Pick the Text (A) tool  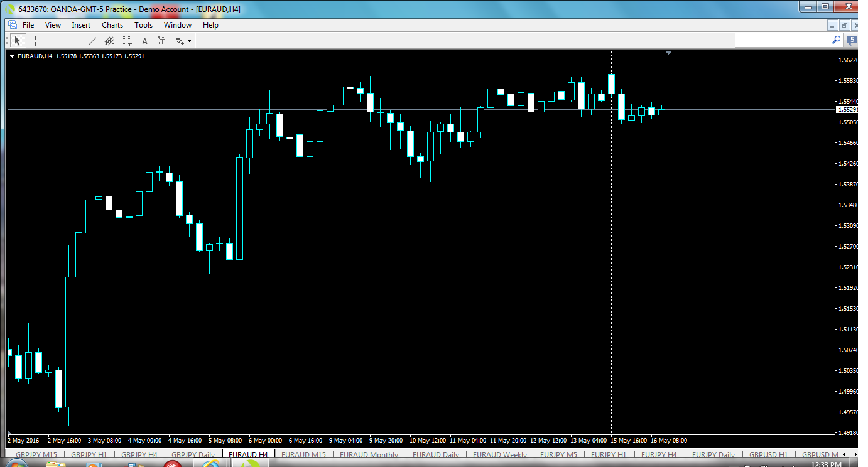(144, 41)
